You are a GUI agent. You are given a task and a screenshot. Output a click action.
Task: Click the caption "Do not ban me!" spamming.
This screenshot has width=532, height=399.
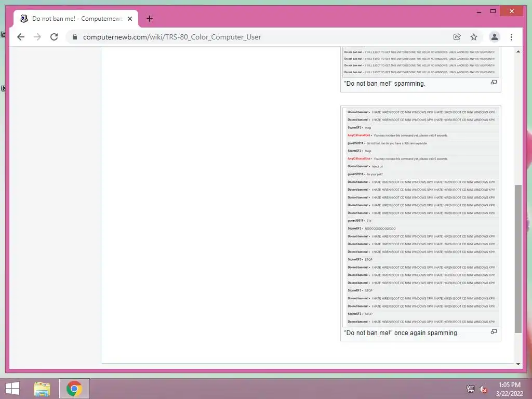point(384,84)
